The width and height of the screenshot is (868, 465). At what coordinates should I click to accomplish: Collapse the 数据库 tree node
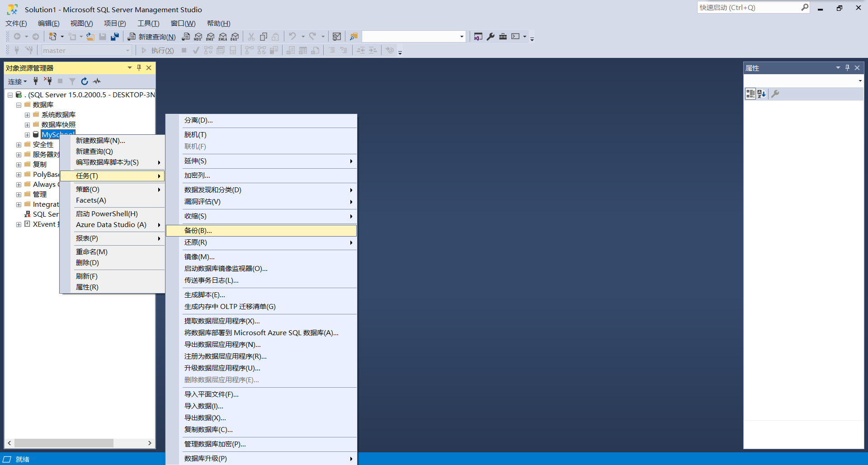point(19,104)
